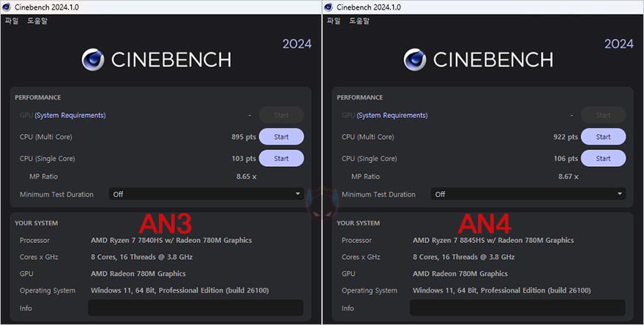Click YOUR SYSTEM heading in right window

[x=358, y=223]
